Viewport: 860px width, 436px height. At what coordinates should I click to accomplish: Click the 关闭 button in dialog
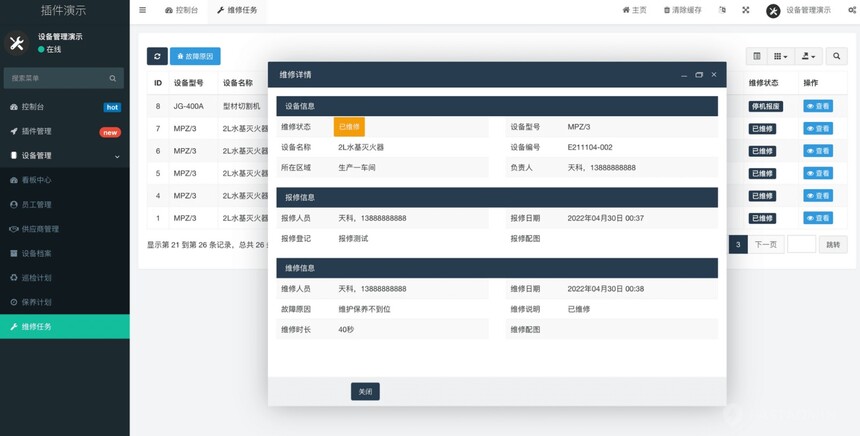point(365,392)
